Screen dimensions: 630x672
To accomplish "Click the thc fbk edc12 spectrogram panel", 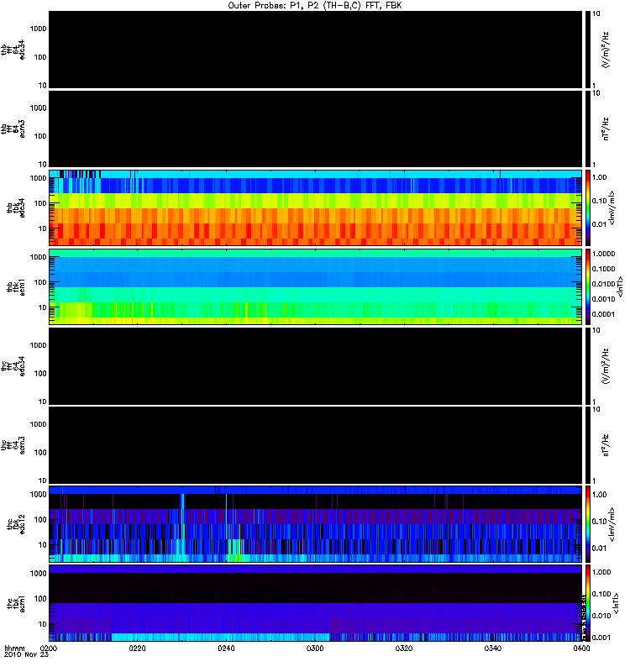I will (x=316, y=523).
